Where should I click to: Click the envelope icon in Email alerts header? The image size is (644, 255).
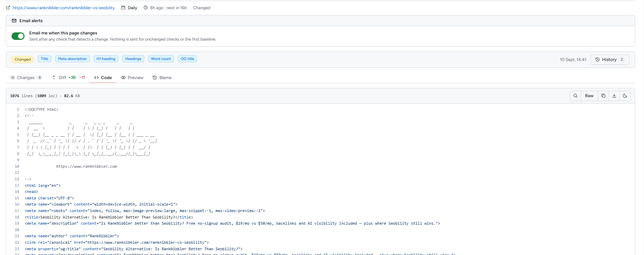tap(14, 21)
